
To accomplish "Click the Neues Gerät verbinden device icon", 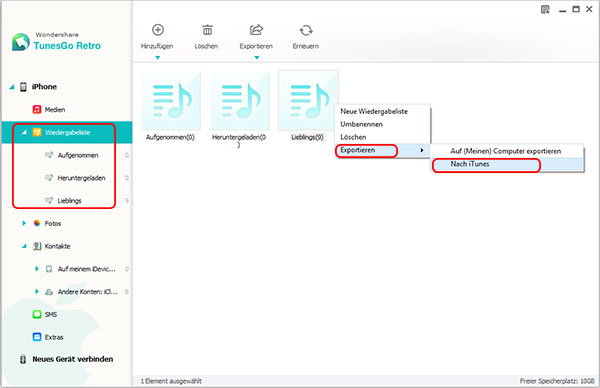I will [x=23, y=359].
